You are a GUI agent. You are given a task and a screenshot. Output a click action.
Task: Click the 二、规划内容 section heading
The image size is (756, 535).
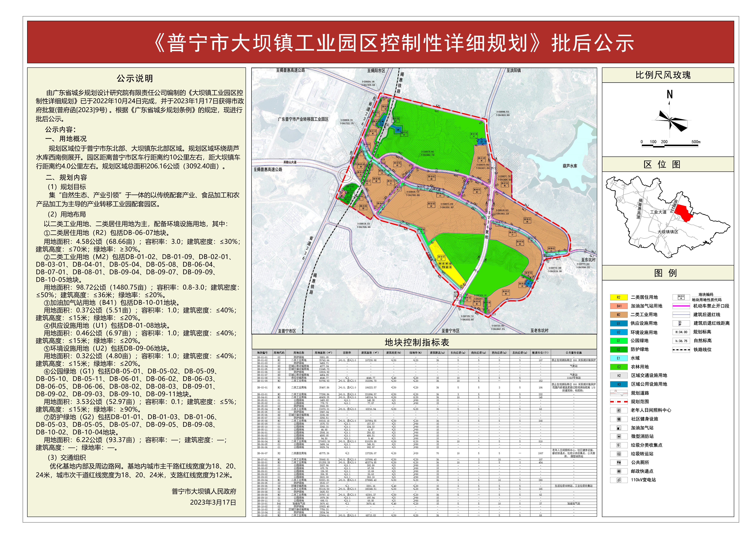(x=66, y=177)
